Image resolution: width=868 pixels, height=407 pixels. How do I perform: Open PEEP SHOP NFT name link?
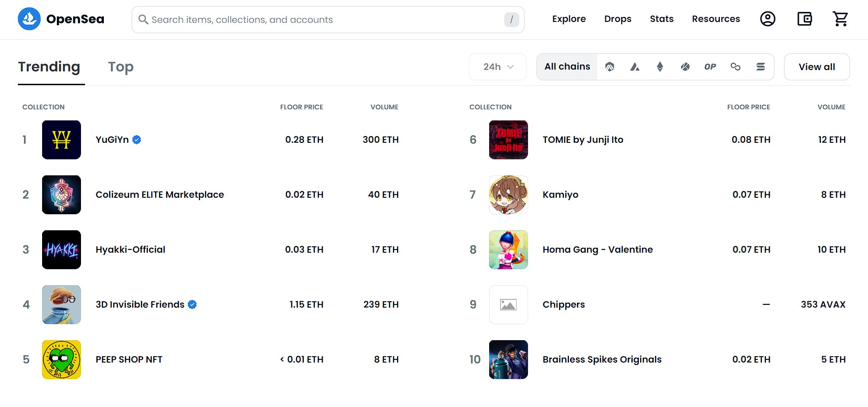tap(129, 359)
